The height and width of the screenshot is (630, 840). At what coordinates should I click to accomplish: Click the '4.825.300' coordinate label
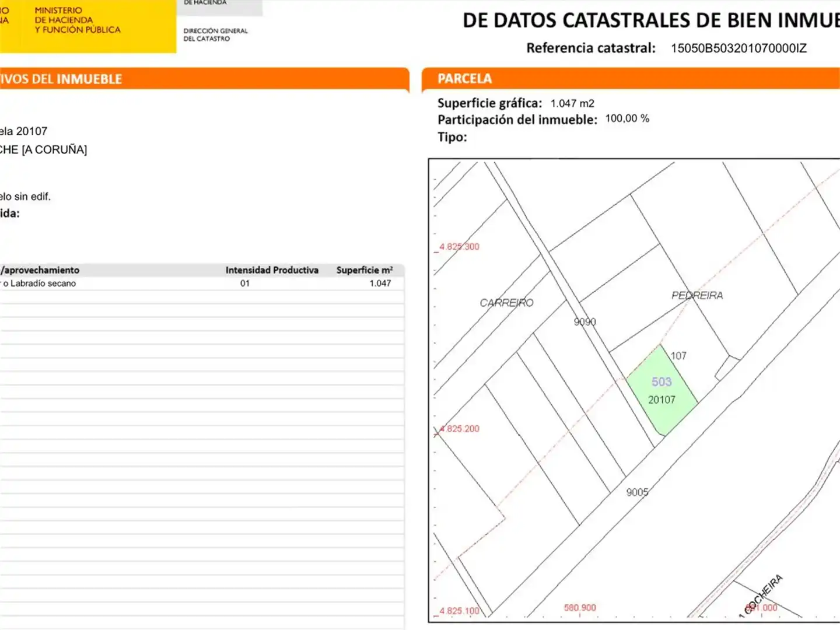click(x=459, y=247)
